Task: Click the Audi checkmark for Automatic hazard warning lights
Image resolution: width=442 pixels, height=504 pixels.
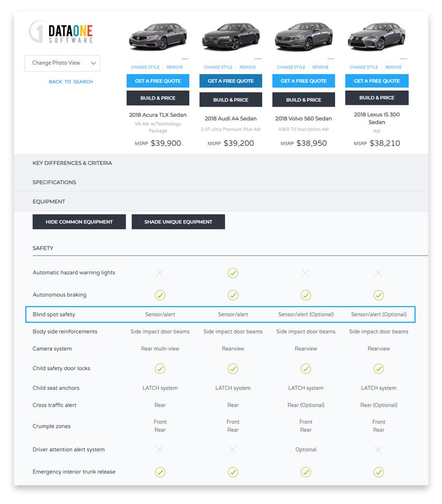Action: point(233,273)
